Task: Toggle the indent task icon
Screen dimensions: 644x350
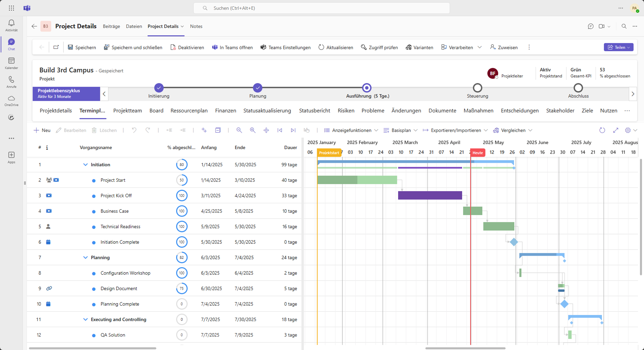Action: pyautogui.click(x=183, y=130)
